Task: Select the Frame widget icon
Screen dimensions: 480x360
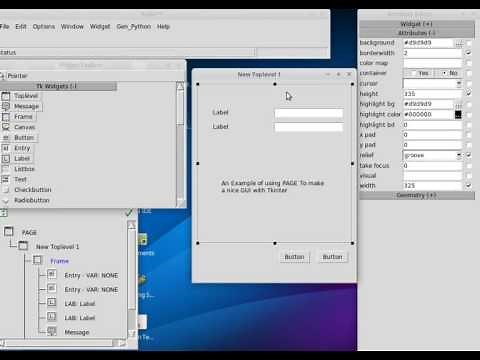Action: tap(6, 117)
